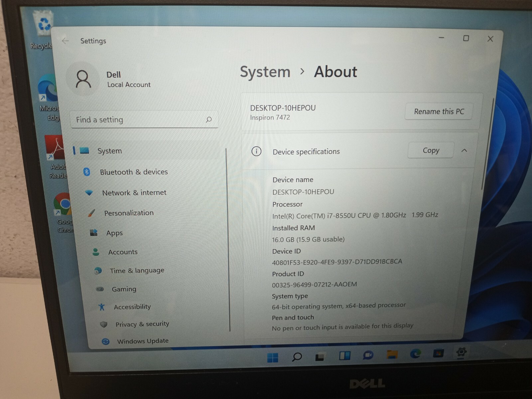532x399 pixels.
Task: Go to Personalization settings
Action: [129, 213]
